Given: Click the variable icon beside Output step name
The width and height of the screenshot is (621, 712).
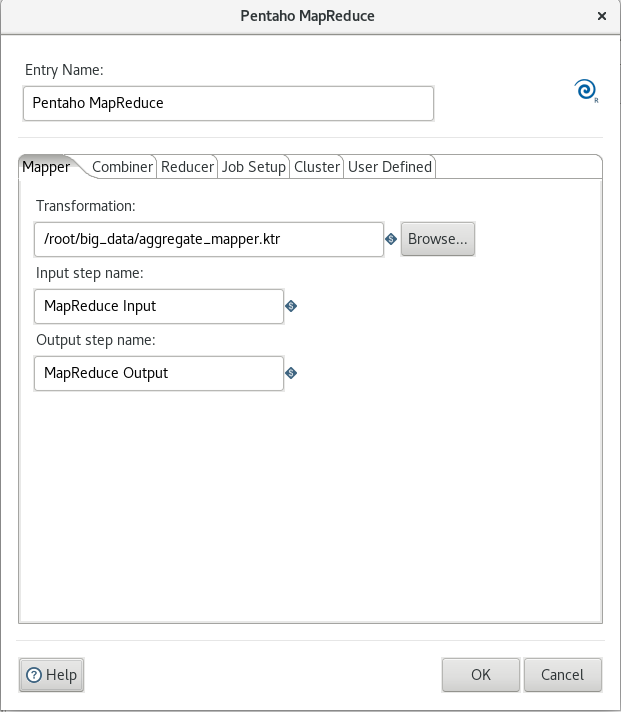Looking at the screenshot, I should pyautogui.click(x=291, y=373).
